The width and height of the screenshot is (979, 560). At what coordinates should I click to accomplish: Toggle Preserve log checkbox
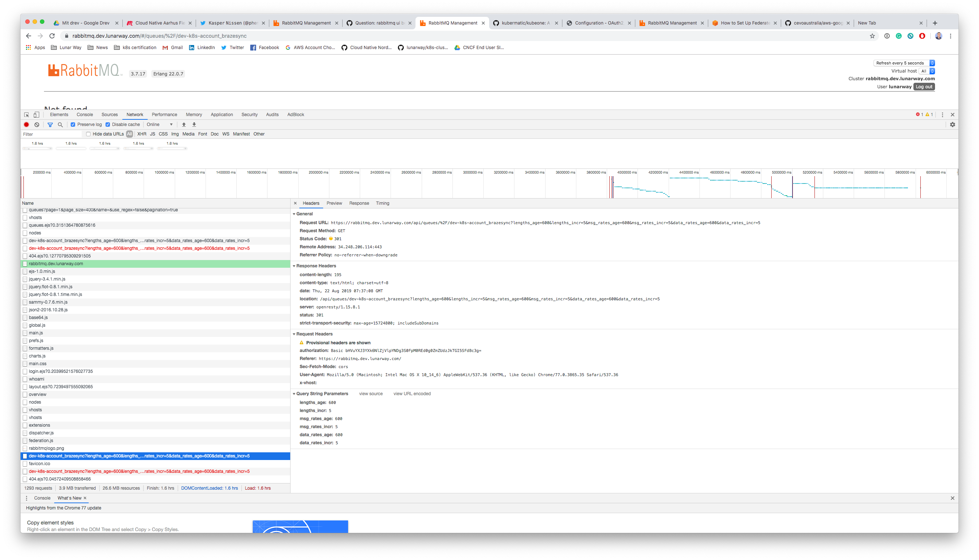point(73,125)
